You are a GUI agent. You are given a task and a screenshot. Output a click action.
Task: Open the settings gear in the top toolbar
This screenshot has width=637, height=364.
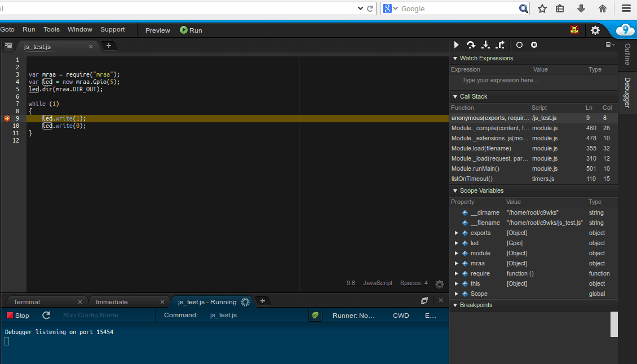pyautogui.click(x=595, y=30)
